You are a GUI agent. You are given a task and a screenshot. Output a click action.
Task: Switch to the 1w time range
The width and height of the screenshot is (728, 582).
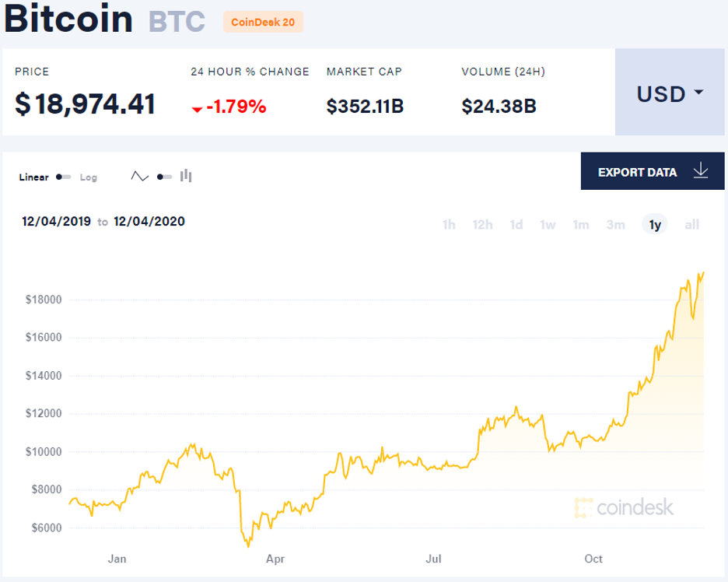[x=548, y=225]
